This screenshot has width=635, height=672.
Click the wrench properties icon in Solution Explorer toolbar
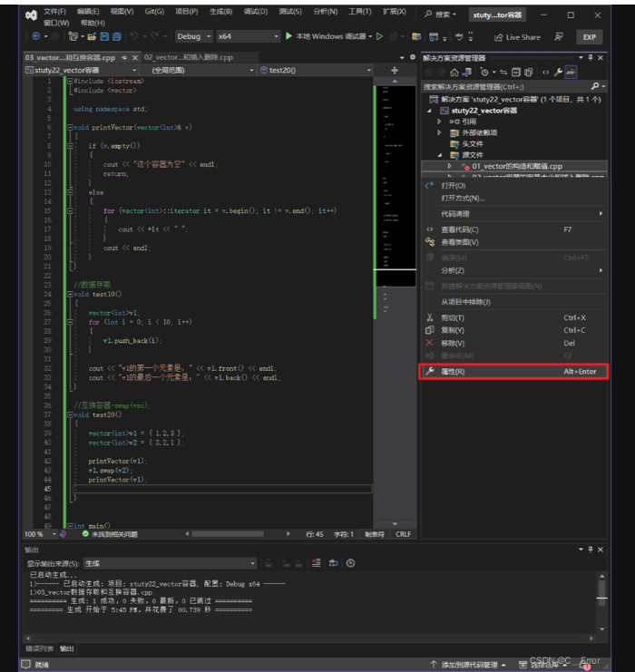tap(559, 71)
